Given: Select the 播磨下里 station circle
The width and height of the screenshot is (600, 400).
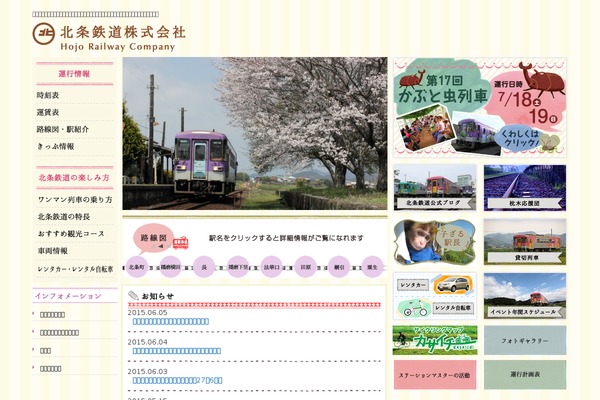Looking at the screenshot, I should coord(238,267).
